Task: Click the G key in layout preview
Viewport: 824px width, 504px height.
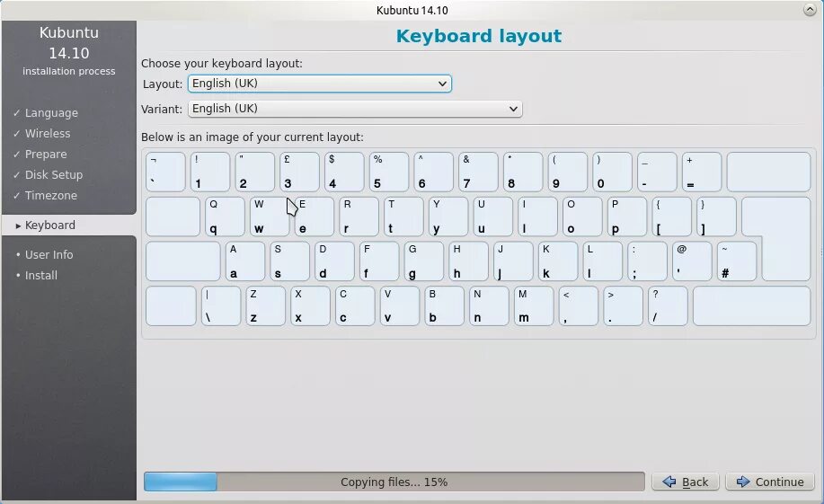Action: (x=423, y=261)
